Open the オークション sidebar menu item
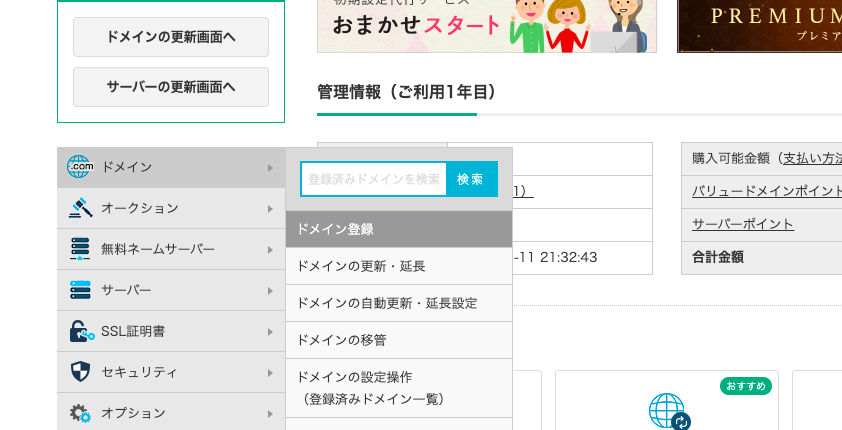Screen dimensions: 842x430 coord(171,208)
